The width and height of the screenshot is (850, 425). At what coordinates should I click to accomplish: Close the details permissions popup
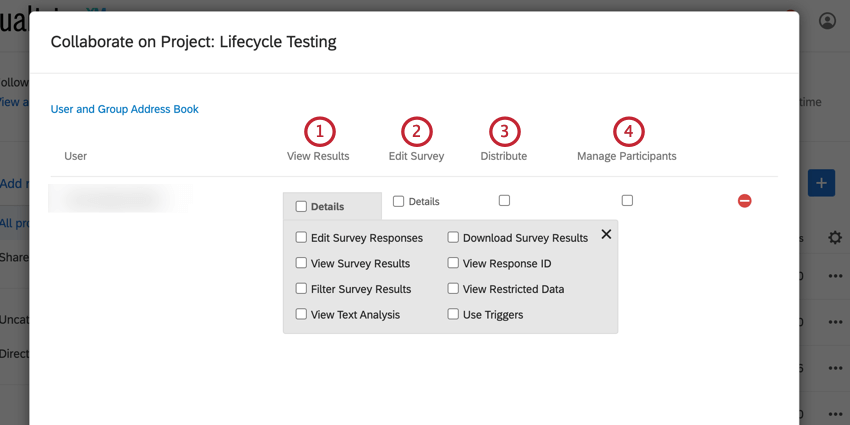point(606,234)
